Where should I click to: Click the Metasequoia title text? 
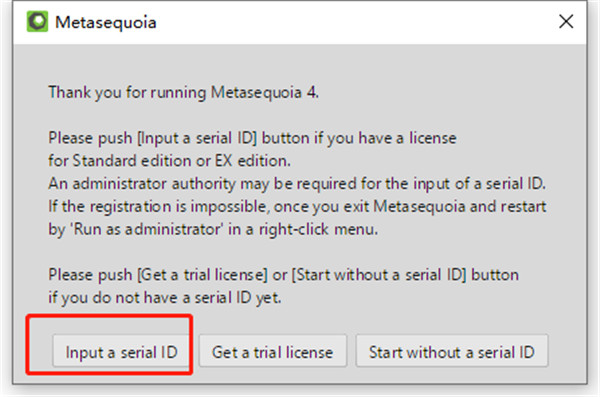pyautogui.click(x=106, y=22)
